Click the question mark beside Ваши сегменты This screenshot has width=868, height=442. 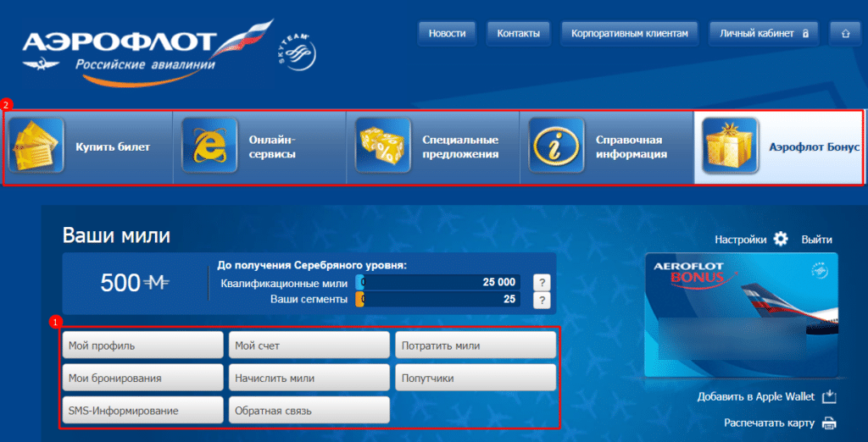coord(542,301)
